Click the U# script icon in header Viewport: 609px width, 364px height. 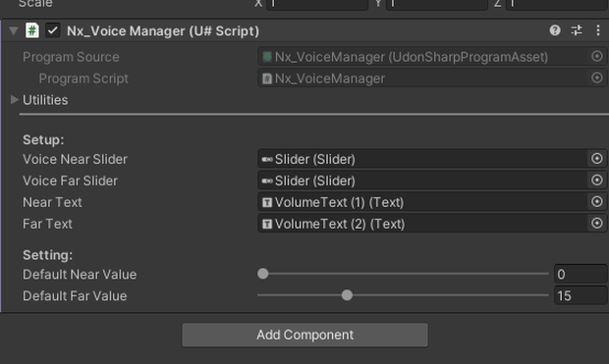click(x=32, y=30)
